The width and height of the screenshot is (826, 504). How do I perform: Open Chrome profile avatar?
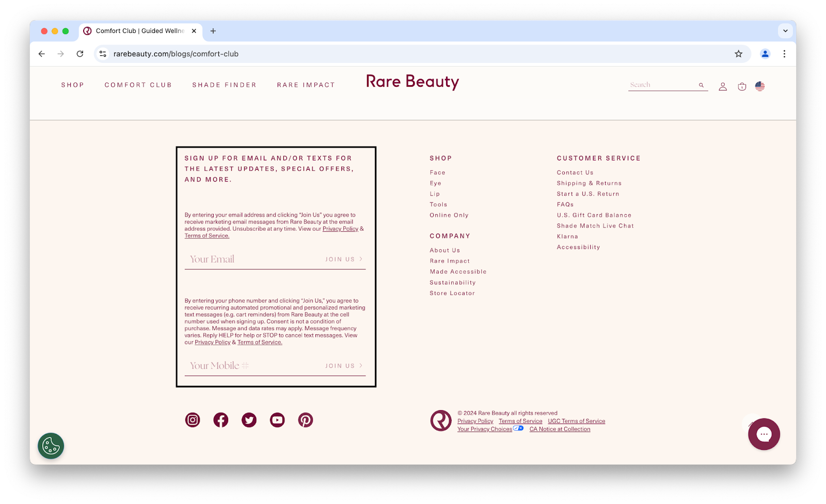(765, 54)
